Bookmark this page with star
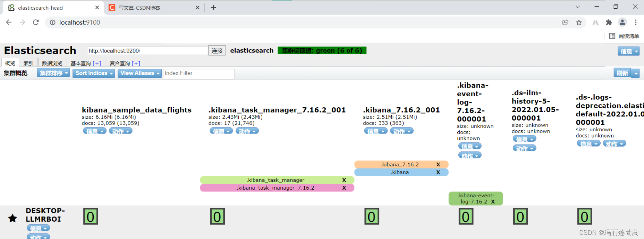This screenshot has height=239, width=644. pos(579,22)
